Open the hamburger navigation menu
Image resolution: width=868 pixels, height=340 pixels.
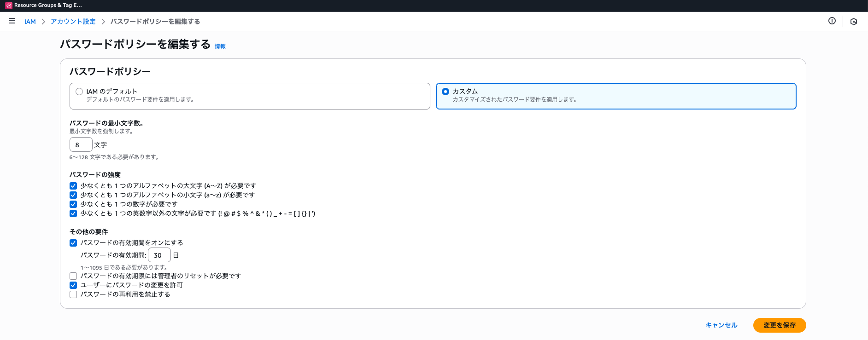coord(12,21)
